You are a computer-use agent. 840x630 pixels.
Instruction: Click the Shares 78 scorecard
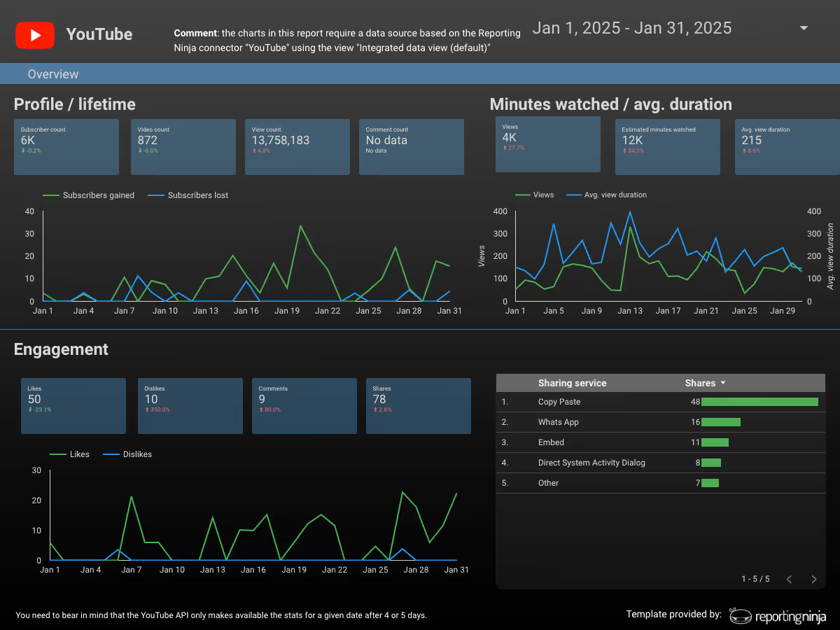pos(419,406)
